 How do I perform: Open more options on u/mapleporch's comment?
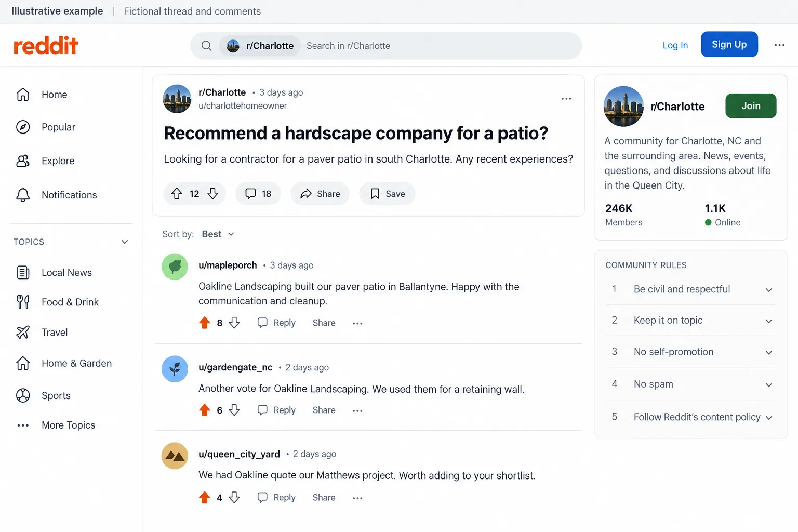[x=357, y=323]
